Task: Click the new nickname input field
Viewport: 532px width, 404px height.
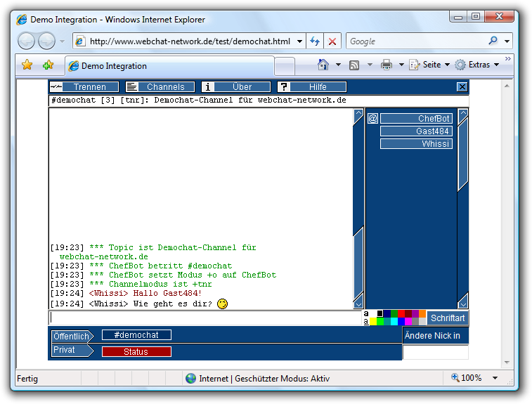Action: (435, 352)
